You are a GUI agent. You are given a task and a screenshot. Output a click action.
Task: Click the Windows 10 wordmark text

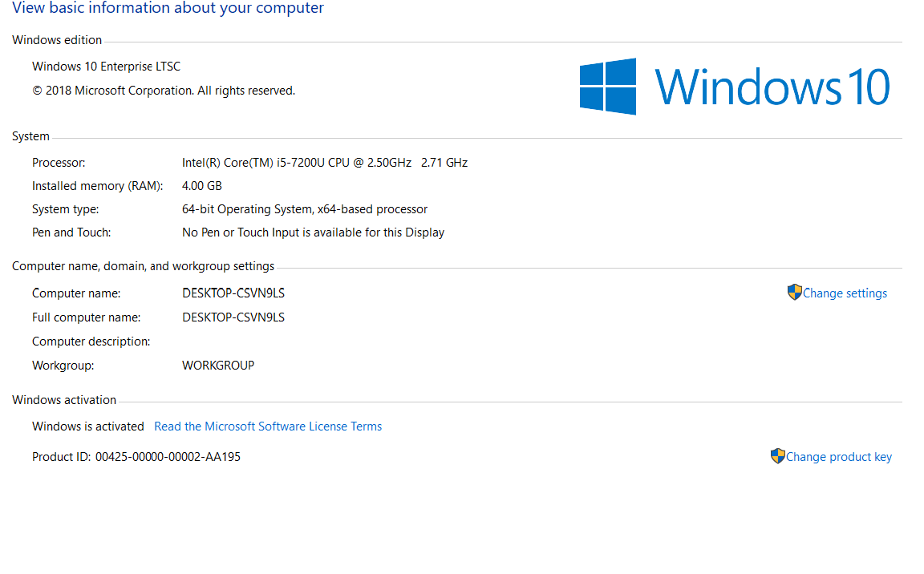coord(772,87)
